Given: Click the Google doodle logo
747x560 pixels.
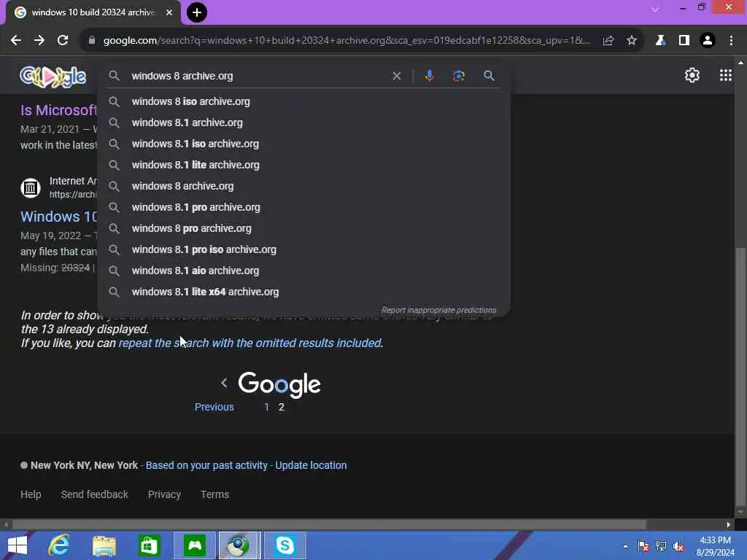Looking at the screenshot, I should [53, 77].
